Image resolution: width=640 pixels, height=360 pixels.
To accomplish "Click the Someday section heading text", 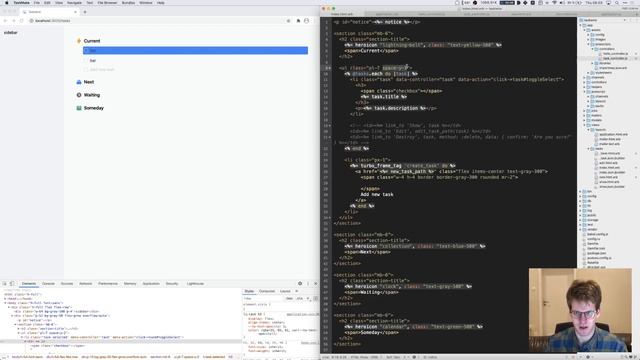I will pyautogui.click(x=94, y=108).
